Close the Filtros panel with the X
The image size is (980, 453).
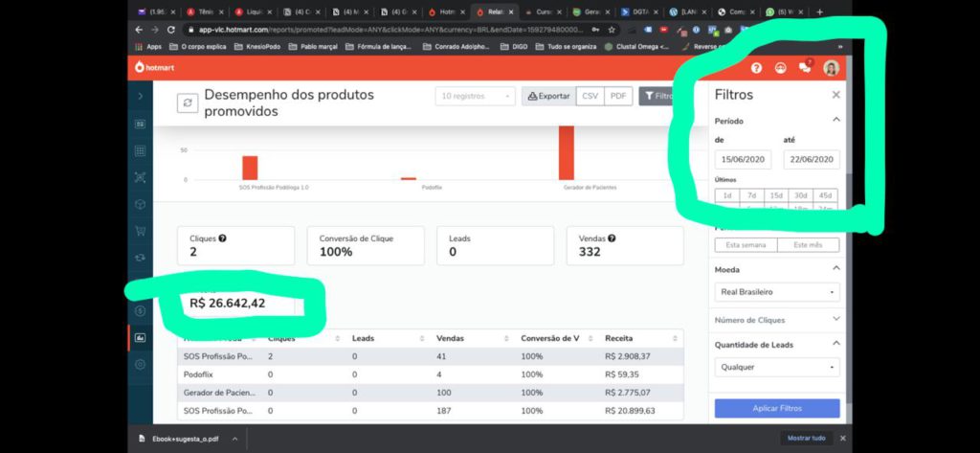[x=835, y=95]
